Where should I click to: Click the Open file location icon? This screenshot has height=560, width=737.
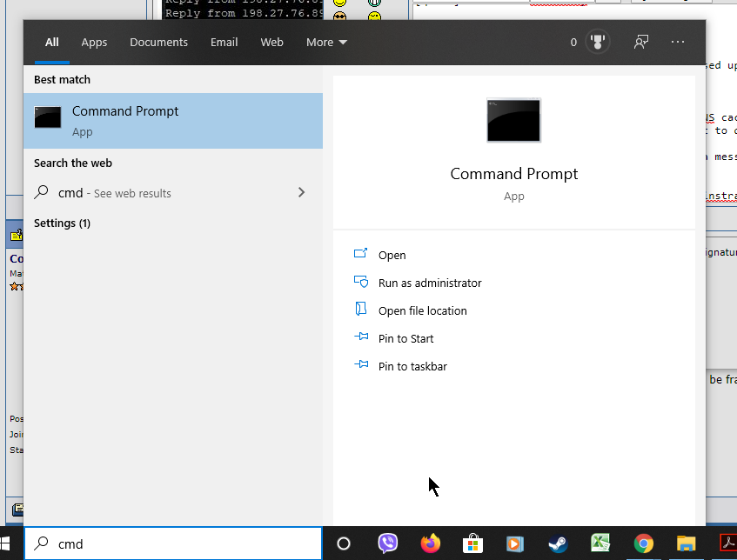coord(360,309)
